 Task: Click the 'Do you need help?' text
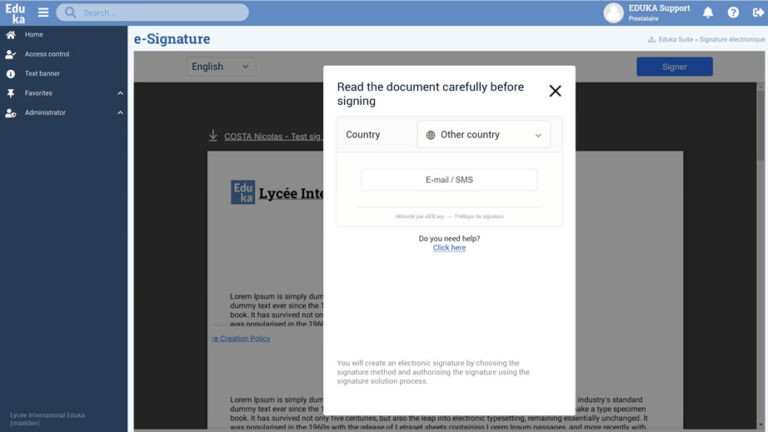[x=449, y=239]
